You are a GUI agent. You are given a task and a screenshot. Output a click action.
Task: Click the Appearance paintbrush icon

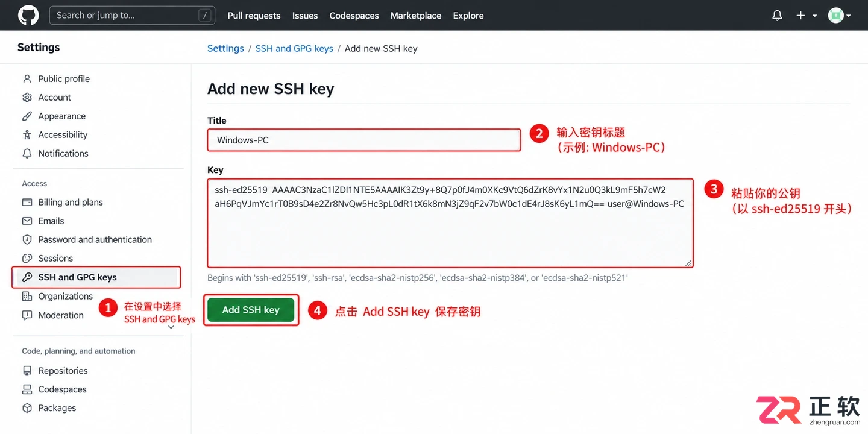point(27,116)
